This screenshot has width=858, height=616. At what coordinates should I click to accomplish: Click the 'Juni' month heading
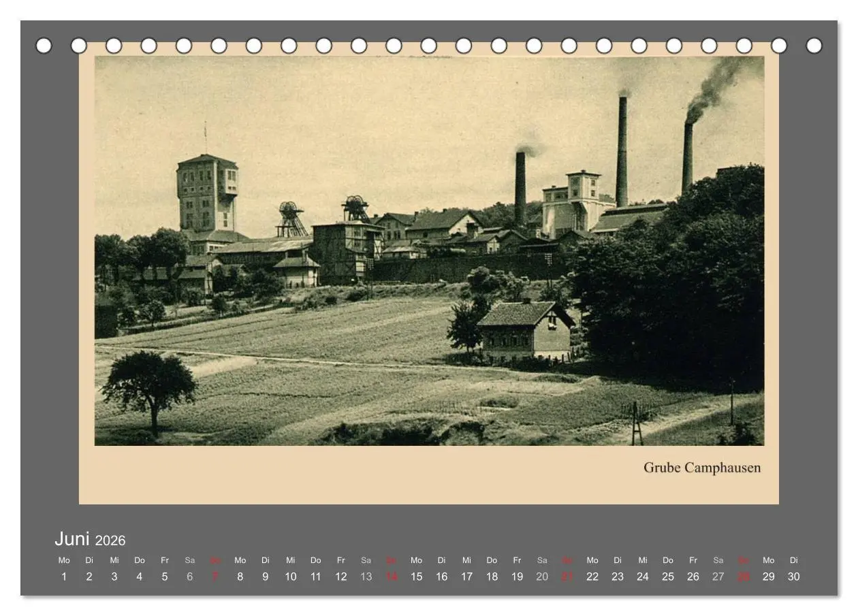pos(72,539)
